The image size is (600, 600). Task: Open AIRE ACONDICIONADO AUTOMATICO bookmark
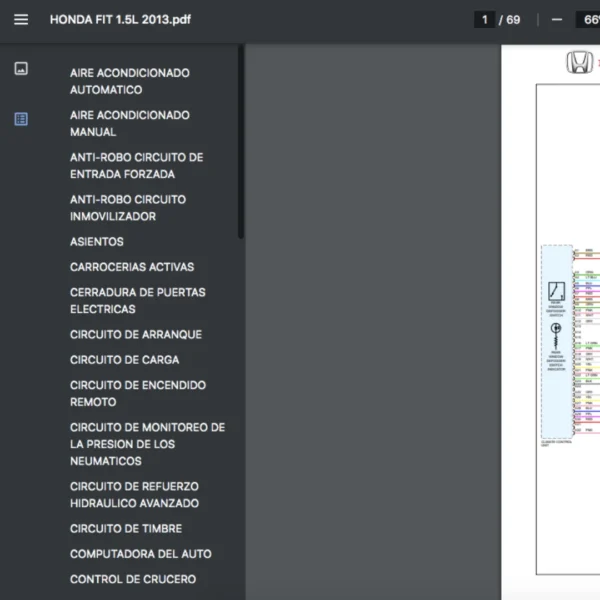129,81
